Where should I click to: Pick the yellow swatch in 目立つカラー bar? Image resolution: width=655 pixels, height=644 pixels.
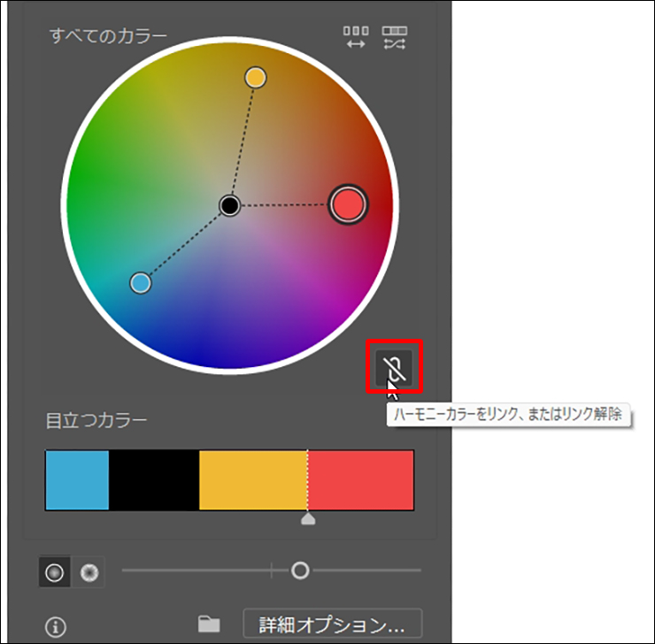[252, 480]
